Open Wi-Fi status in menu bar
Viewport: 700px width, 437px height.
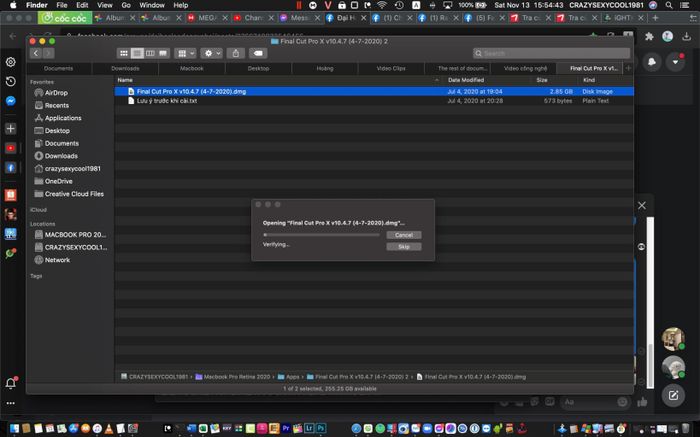point(382,5)
